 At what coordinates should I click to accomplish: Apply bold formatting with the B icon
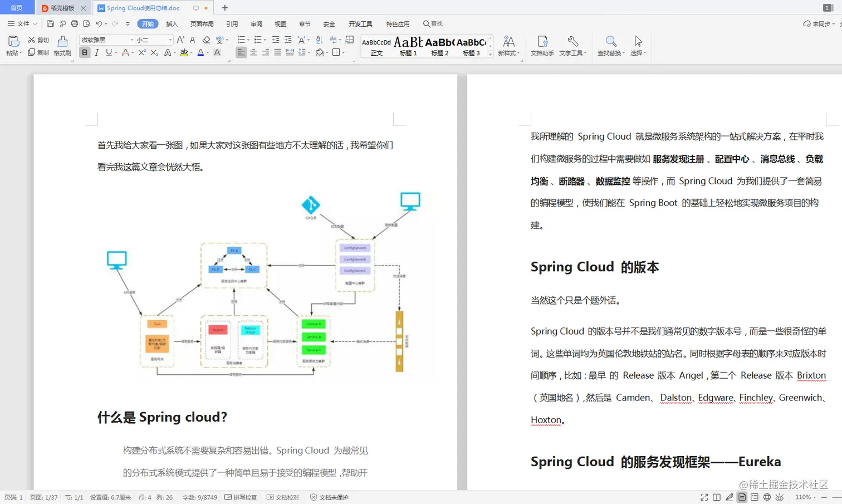[x=84, y=52]
